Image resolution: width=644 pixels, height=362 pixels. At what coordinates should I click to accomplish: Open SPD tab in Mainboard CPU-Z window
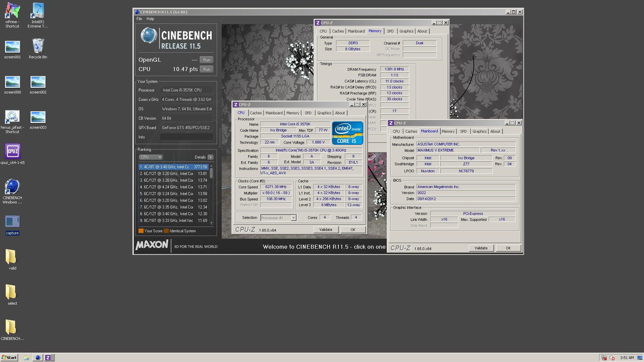pyautogui.click(x=464, y=131)
